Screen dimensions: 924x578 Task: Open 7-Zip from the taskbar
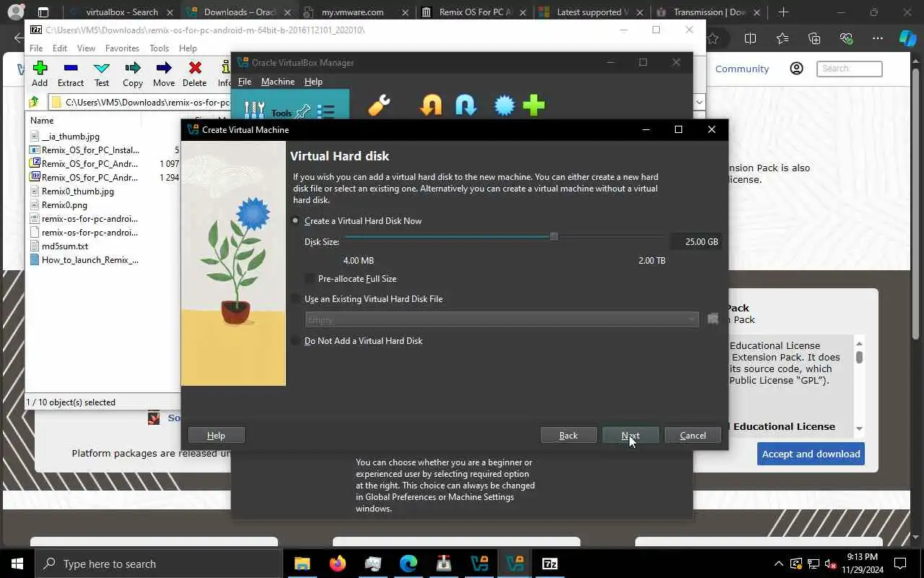point(550,564)
